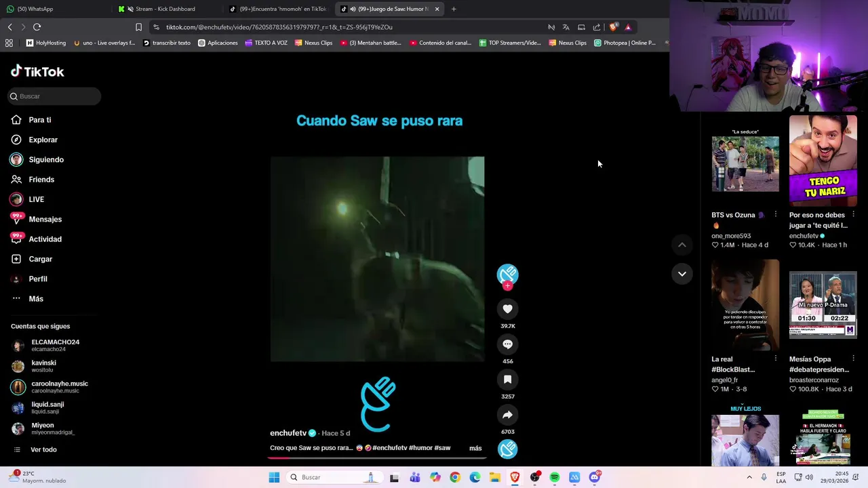Image resolution: width=868 pixels, height=488 pixels.
Task: Share the video using the arrow icon
Action: click(x=507, y=415)
